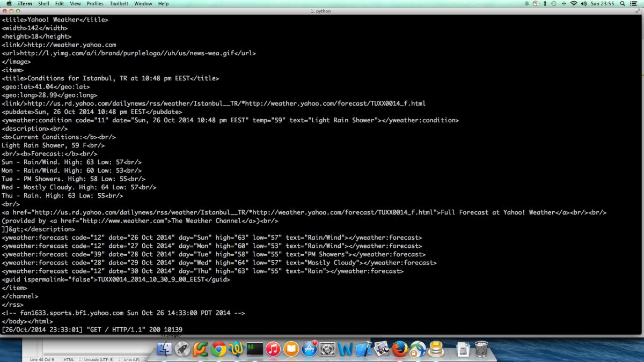644x362 pixels.
Task: Click the 'Wed - Mostly Cloudy' forecast line
Action: click(x=79, y=187)
